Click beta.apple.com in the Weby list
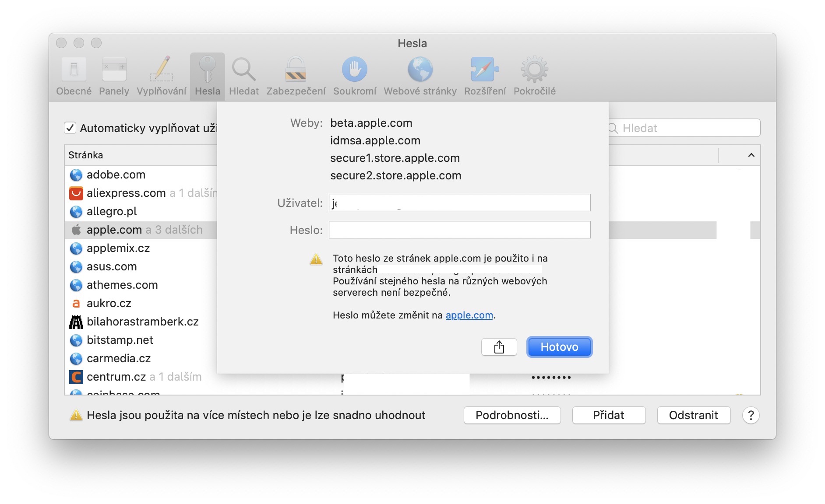825x504 pixels. [x=371, y=123]
